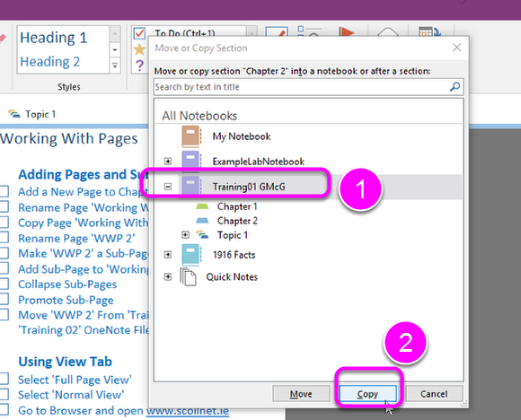This screenshot has width=521, height=420.
Task: Click the Move button
Action: tap(301, 394)
